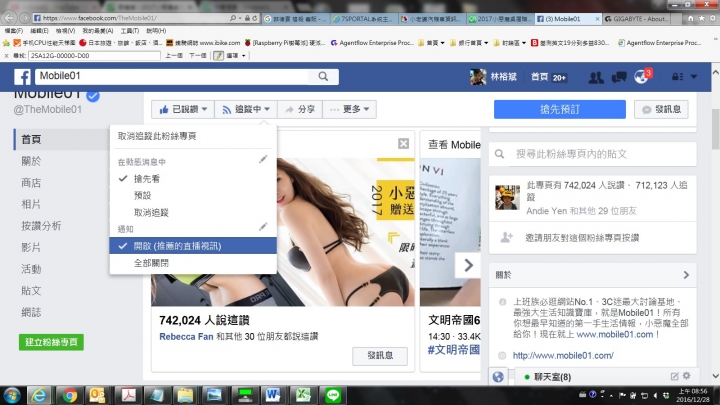Open Chrome from taskbar
The height and width of the screenshot is (405, 720).
click(69, 395)
